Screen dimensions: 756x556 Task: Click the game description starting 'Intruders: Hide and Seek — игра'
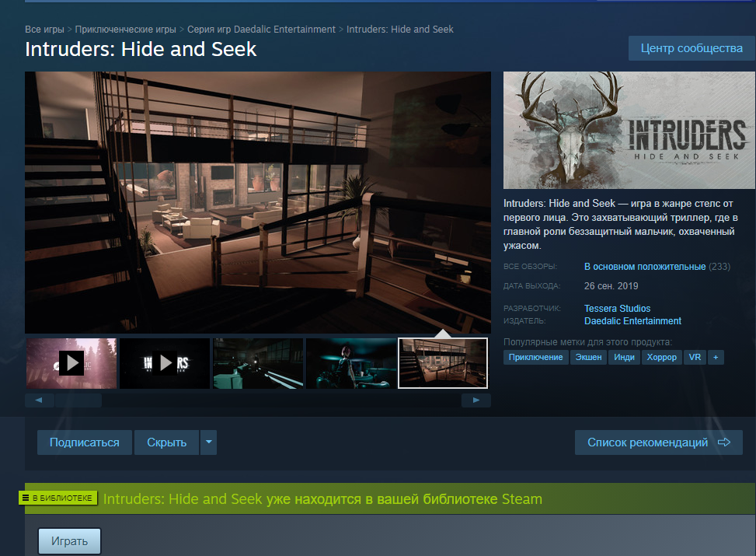[621, 225]
